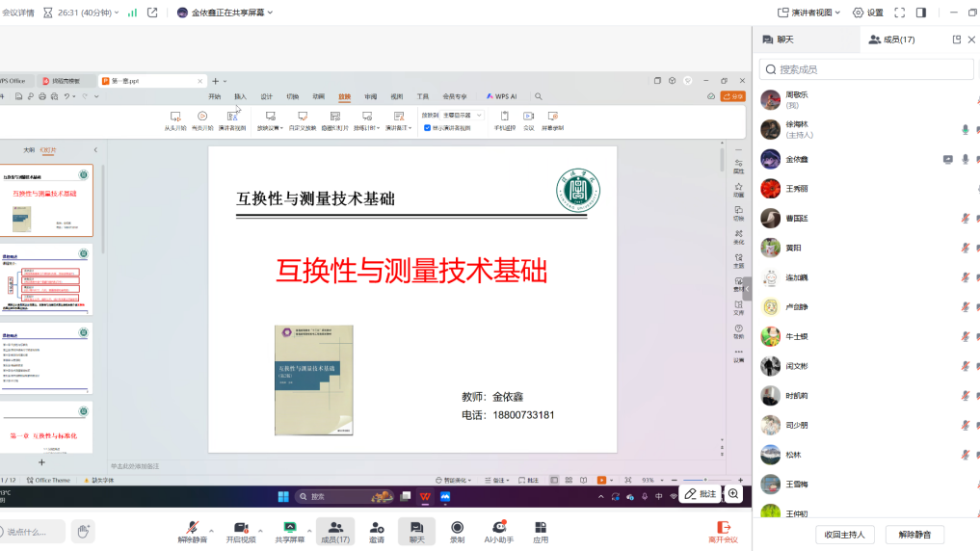The width and height of the screenshot is (980, 551).
Task: Expand the 金依鑫正在共享屏幕 dropdown
Action: 225,13
